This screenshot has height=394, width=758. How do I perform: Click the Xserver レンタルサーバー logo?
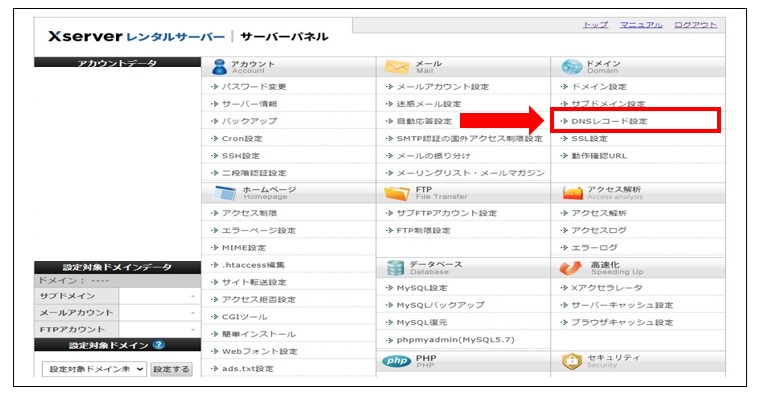click(136, 36)
